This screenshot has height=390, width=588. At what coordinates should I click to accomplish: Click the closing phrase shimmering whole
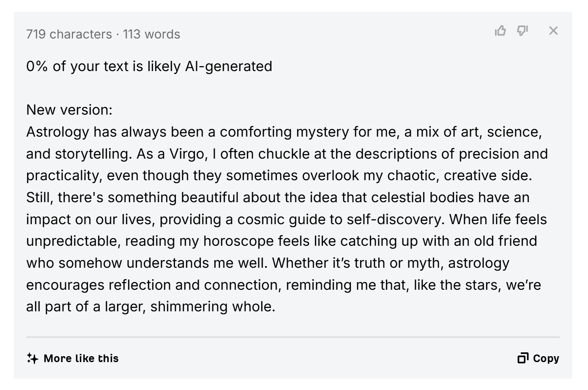click(213, 307)
